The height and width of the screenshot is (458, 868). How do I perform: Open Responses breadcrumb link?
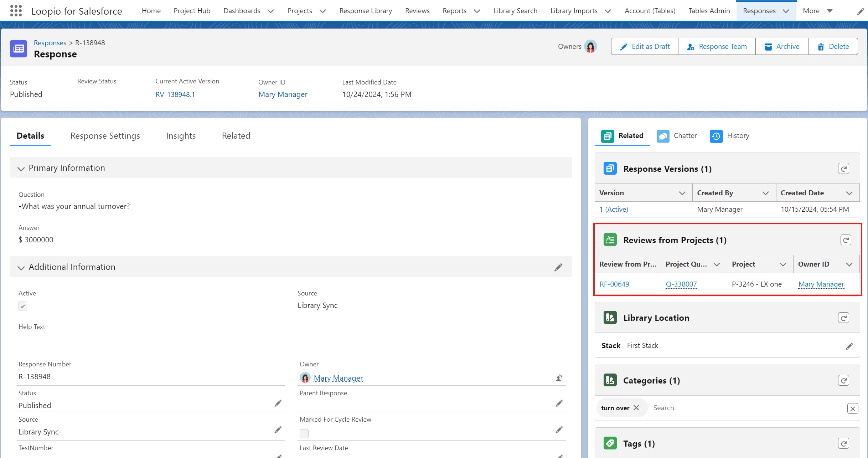click(x=50, y=43)
